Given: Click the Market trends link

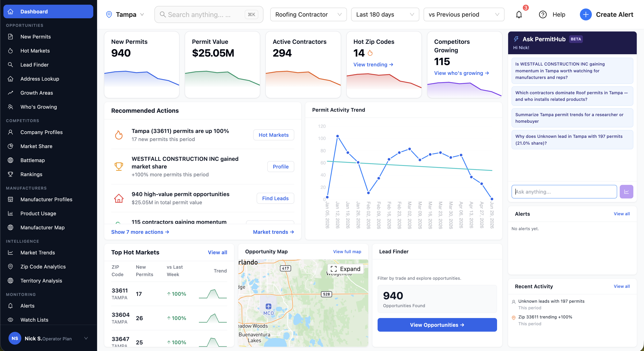Looking at the screenshot, I should click(273, 232).
